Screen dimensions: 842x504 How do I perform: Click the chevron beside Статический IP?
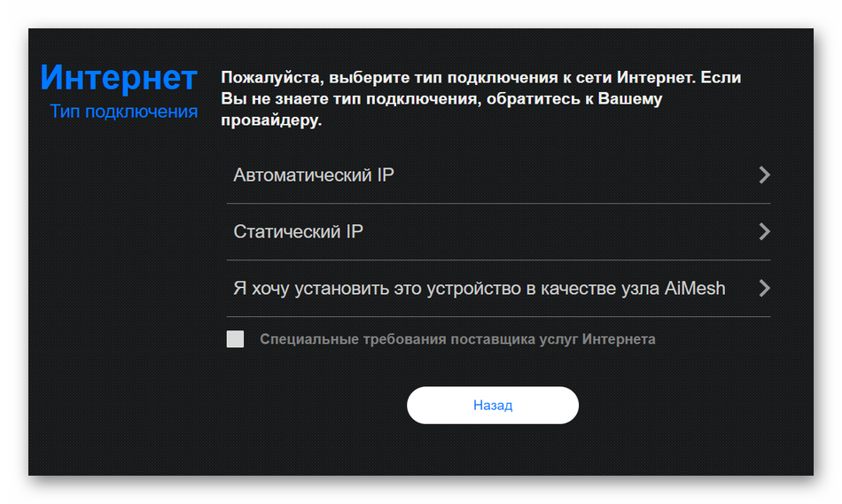(764, 232)
